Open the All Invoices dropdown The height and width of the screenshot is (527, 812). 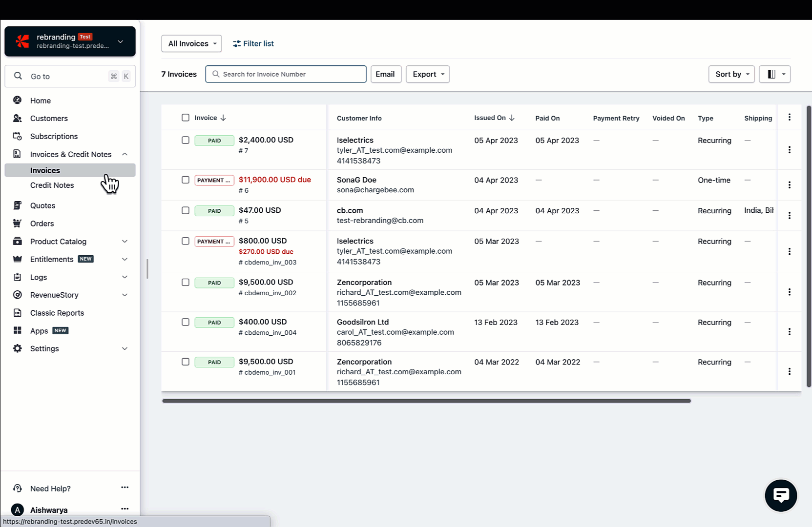(191, 43)
